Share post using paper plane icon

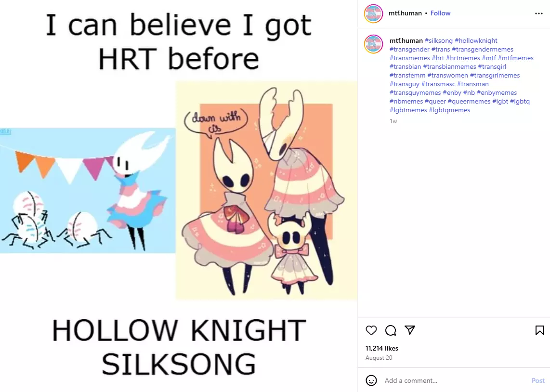[410, 330]
